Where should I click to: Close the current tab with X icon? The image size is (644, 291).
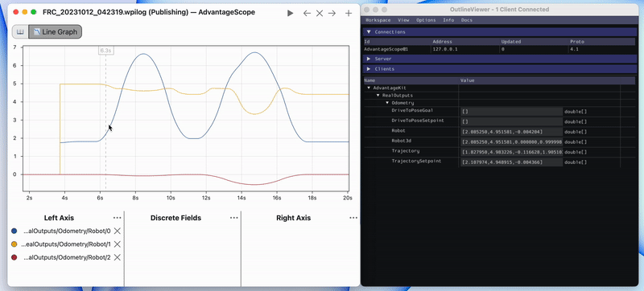(319, 13)
